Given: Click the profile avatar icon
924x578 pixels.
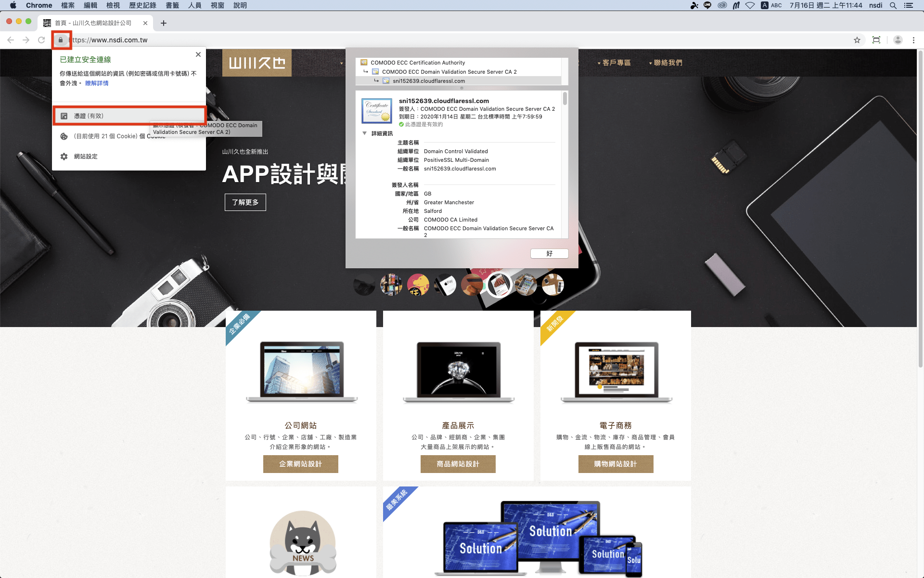Looking at the screenshot, I should (898, 40).
